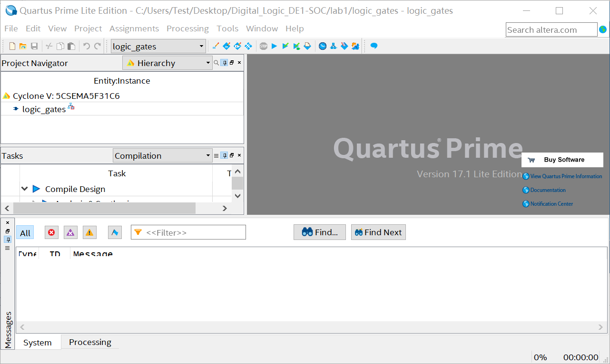Create a new file from toolbar
The image size is (610, 364).
tap(12, 46)
